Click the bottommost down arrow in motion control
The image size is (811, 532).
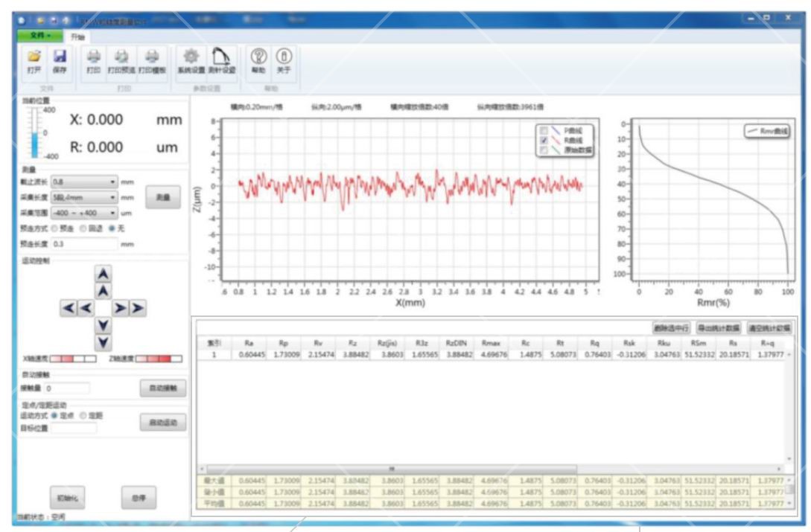104,343
